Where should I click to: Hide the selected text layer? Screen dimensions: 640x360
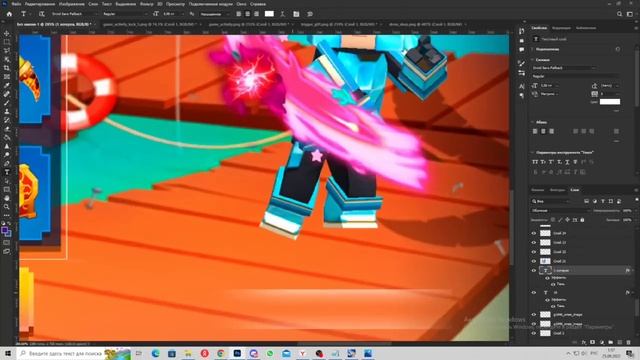(533, 270)
